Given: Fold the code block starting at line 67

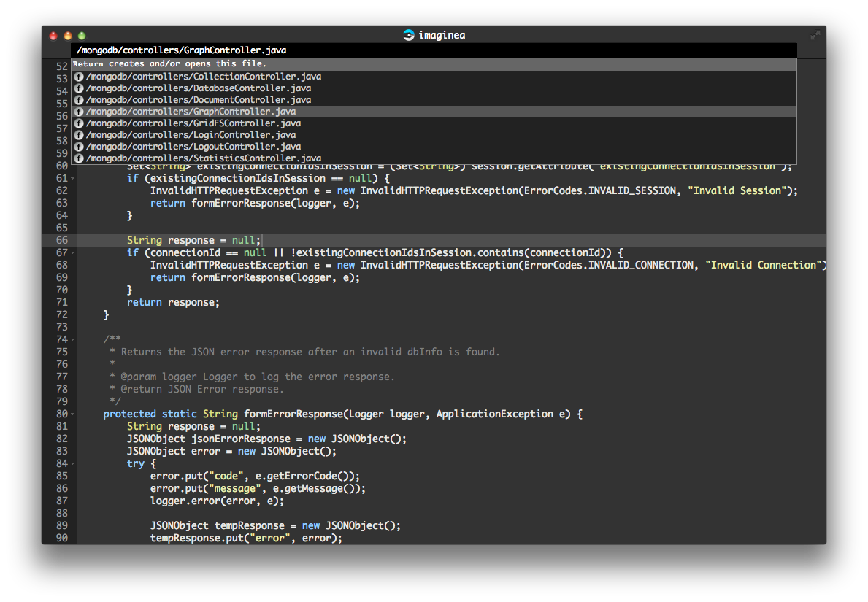Looking at the screenshot, I should 73,253.
